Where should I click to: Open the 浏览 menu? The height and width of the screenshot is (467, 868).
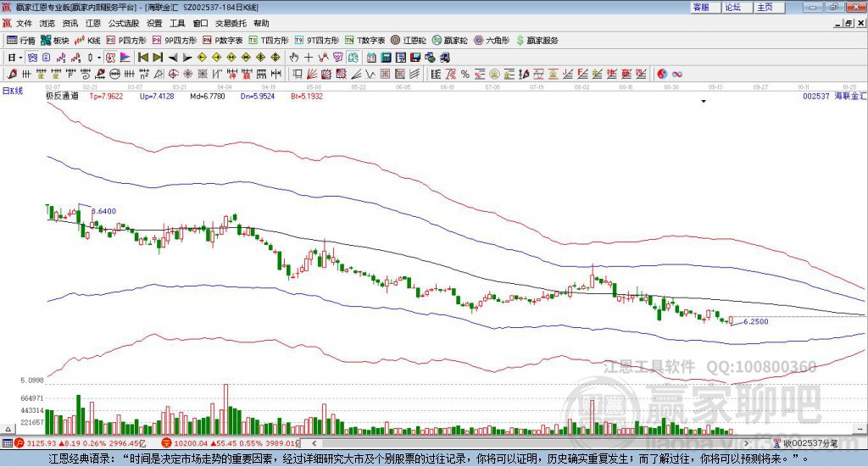click(47, 23)
